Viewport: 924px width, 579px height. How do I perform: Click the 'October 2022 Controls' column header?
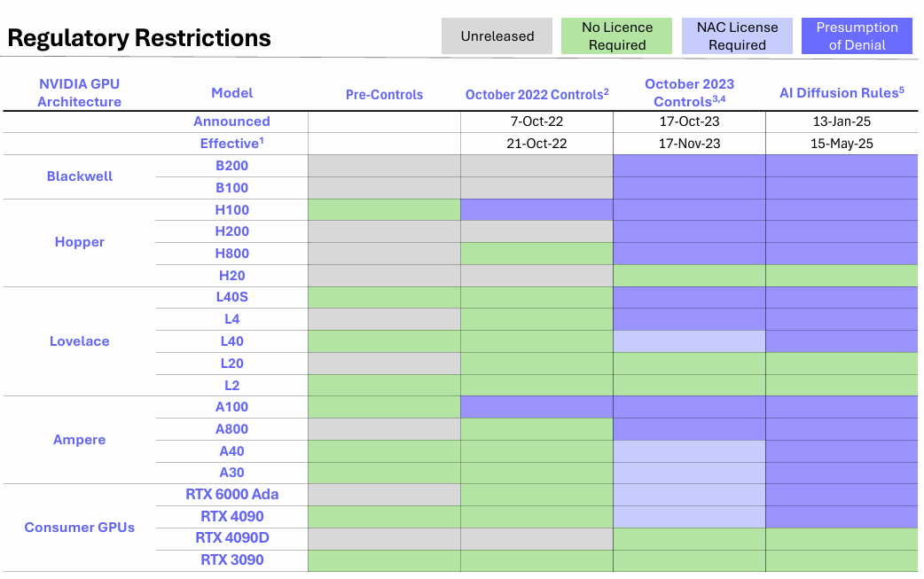pos(536,94)
